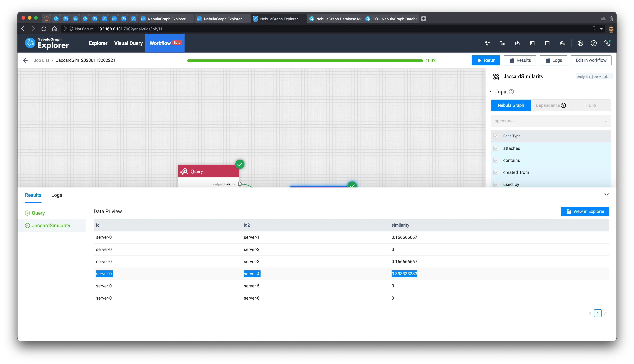Open the template layout icon in header
634x364 pixels.
[547, 43]
